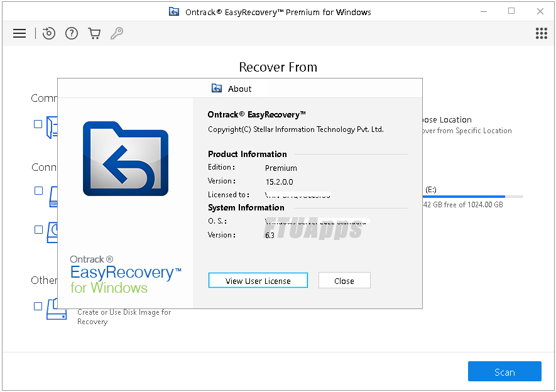Click the shopping cart buy icon
This screenshot has height=392, width=556.
pyautogui.click(x=94, y=33)
